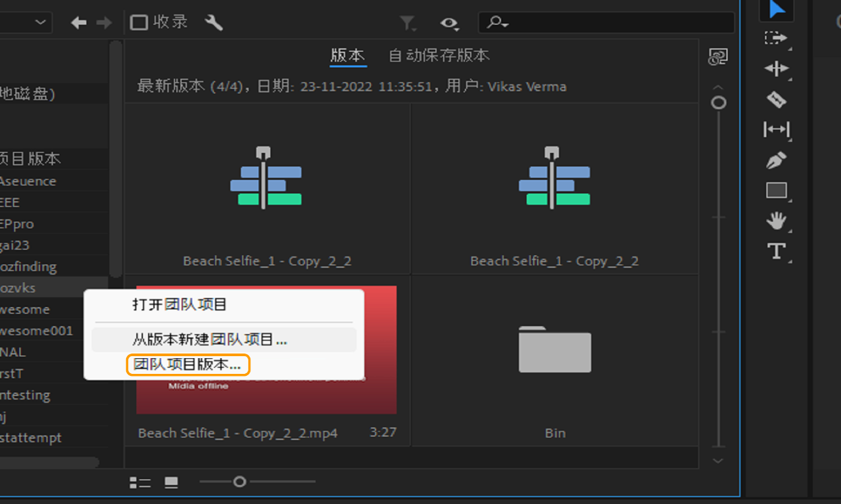Switch to the 版本 tab
This screenshot has height=504, width=841.
[x=348, y=56]
